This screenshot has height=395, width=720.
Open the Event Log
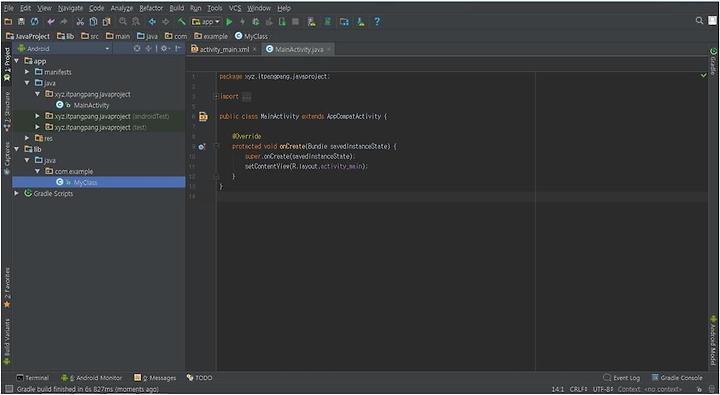click(621, 378)
